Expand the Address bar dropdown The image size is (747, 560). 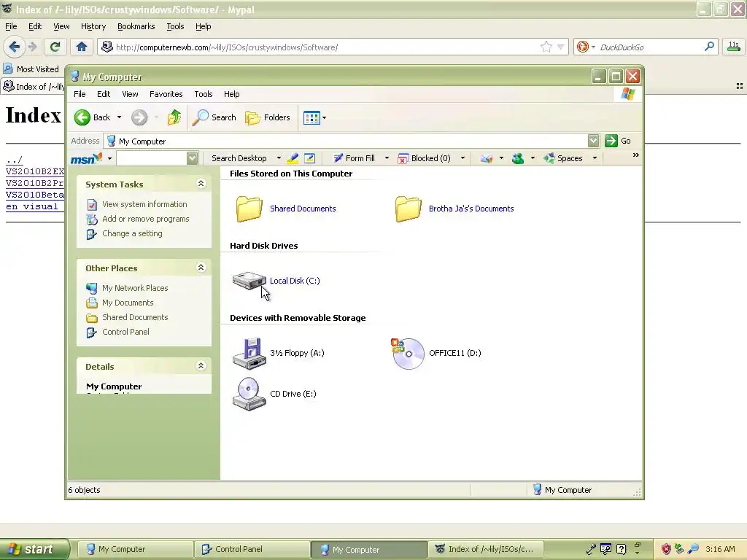(593, 141)
